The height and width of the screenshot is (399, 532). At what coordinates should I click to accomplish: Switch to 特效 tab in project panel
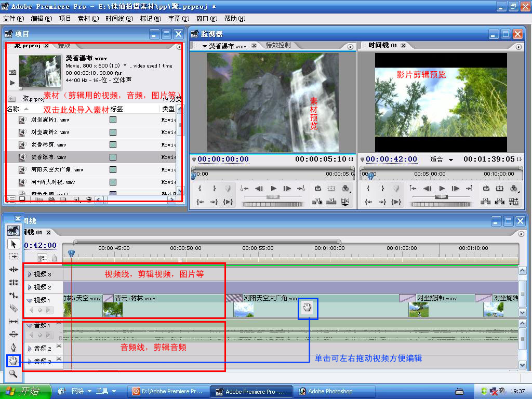click(64, 45)
